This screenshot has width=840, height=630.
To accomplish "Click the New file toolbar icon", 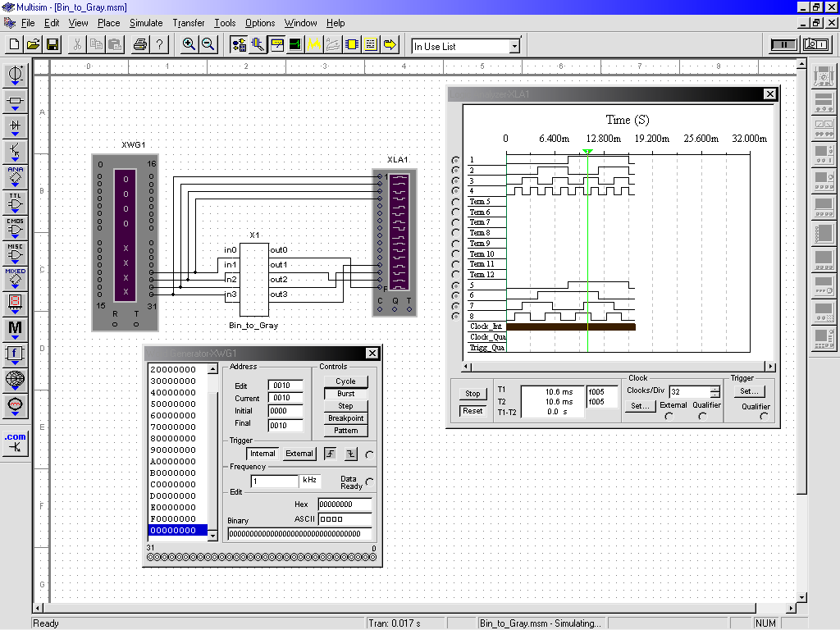I will coord(15,44).
